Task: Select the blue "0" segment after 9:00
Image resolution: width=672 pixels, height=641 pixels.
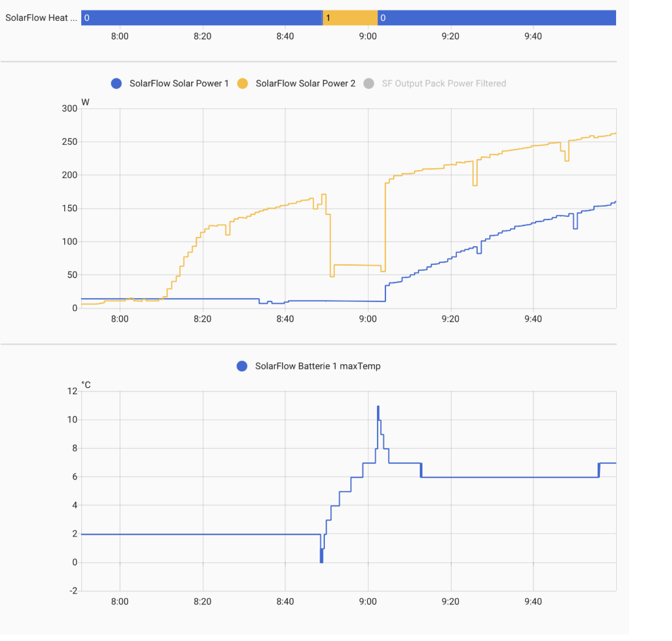Action: pos(497,18)
